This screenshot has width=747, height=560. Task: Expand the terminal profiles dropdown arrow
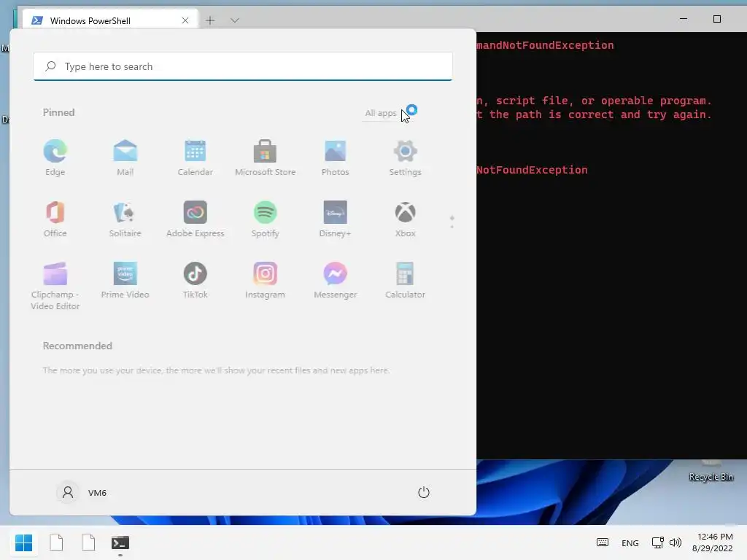point(234,20)
